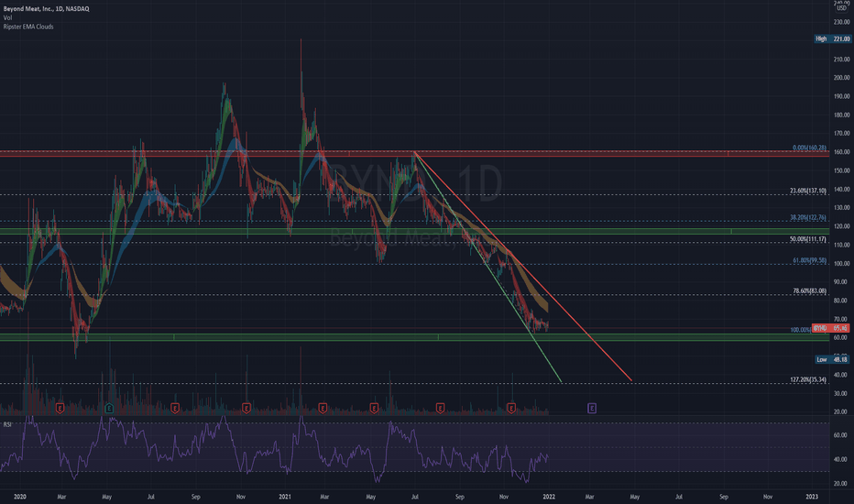
Task: Click the 2023 label on time axis
Action: pyautogui.click(x=812, y=497)
